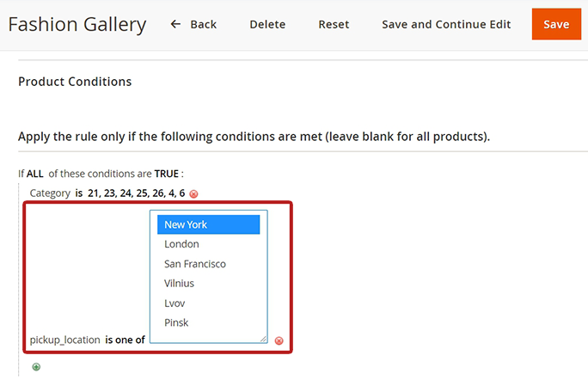Image resolution: width=588 pixels, height=386 pixels.
Task: Click the Back arrow button
Action: pyautogui.click(x=193, y=24)
